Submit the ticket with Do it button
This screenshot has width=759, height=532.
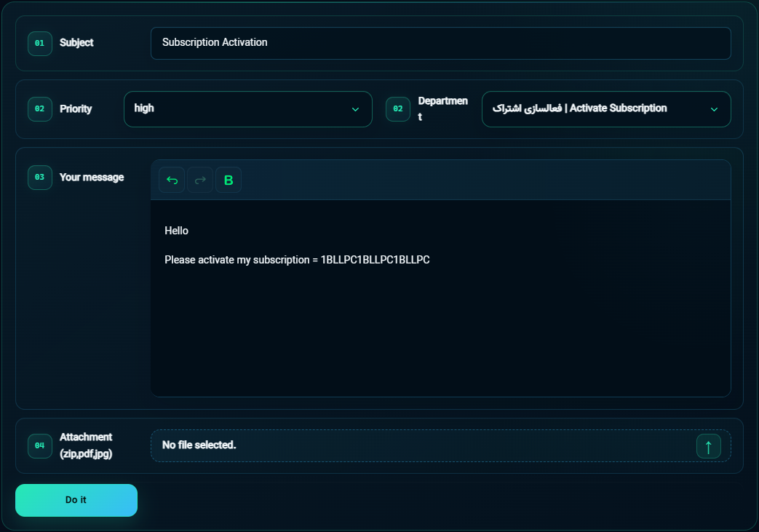coord(76,500)
